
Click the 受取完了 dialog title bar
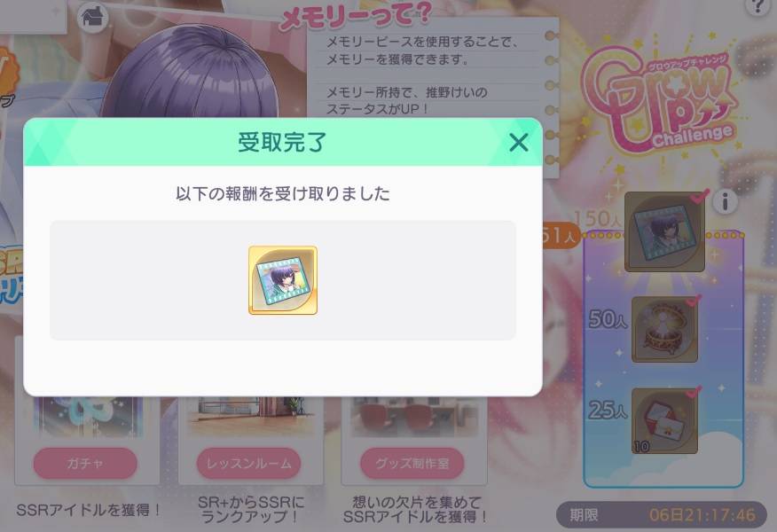tap(282, 142)
